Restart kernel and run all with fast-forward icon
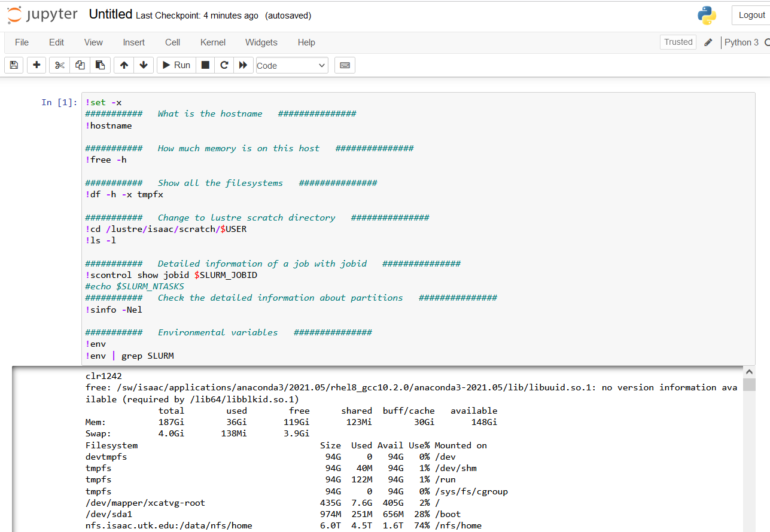 (x=243, y=65)
